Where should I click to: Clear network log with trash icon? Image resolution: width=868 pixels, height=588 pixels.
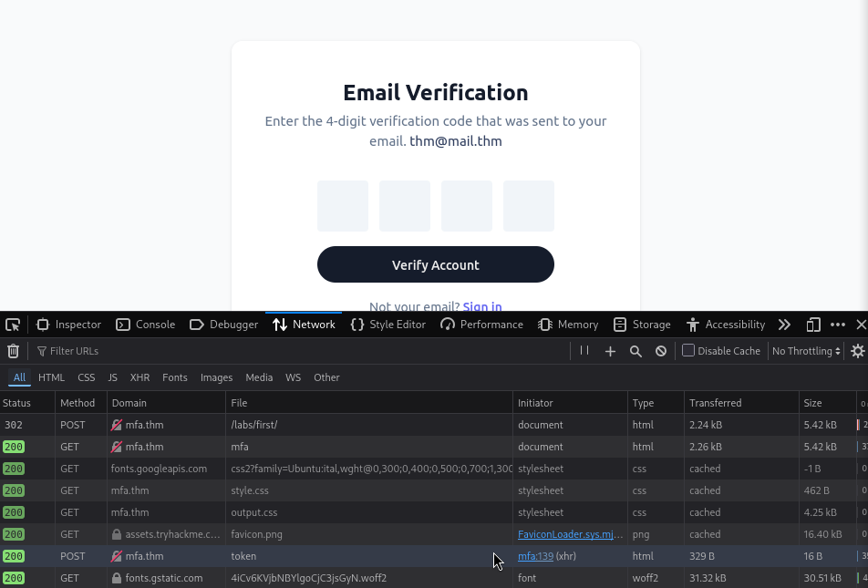tap(14, 351)
